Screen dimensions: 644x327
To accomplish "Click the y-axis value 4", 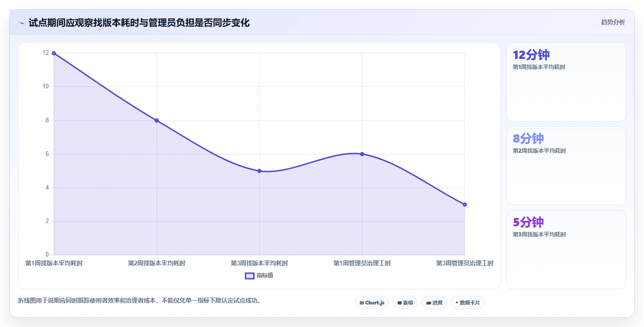I will (x=47, y=187).
